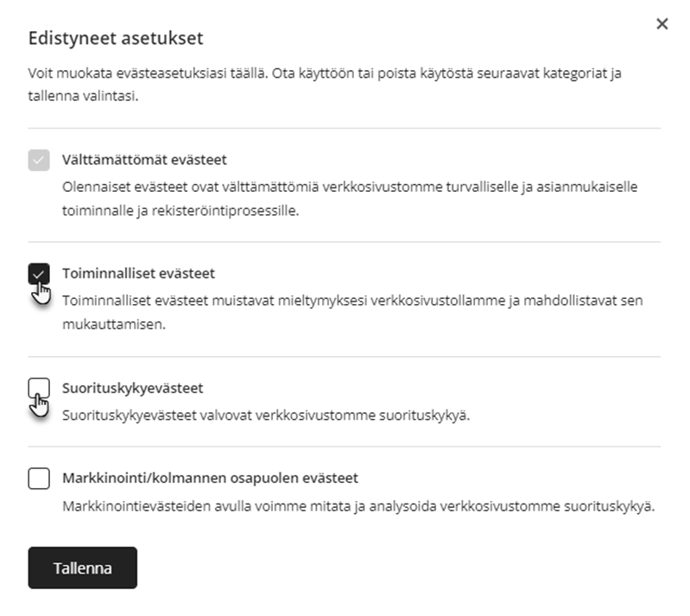Click the description "Suorituskykyevästeet valvovat verkkosivustomme suorituskykyä"

(x=266, y=415)
